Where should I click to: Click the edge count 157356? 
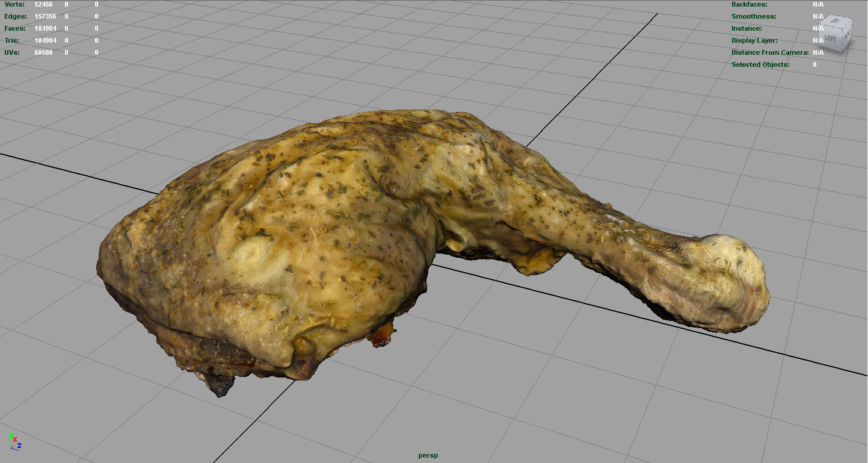[44, 16]
